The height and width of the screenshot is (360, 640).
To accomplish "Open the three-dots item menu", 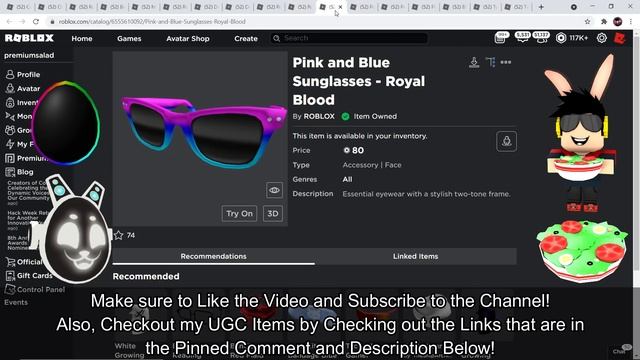I will click(x=506, y=62).
